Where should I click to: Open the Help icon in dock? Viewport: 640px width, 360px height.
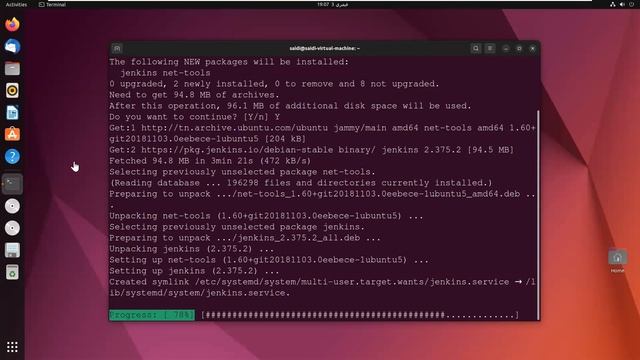click(12, 156)
